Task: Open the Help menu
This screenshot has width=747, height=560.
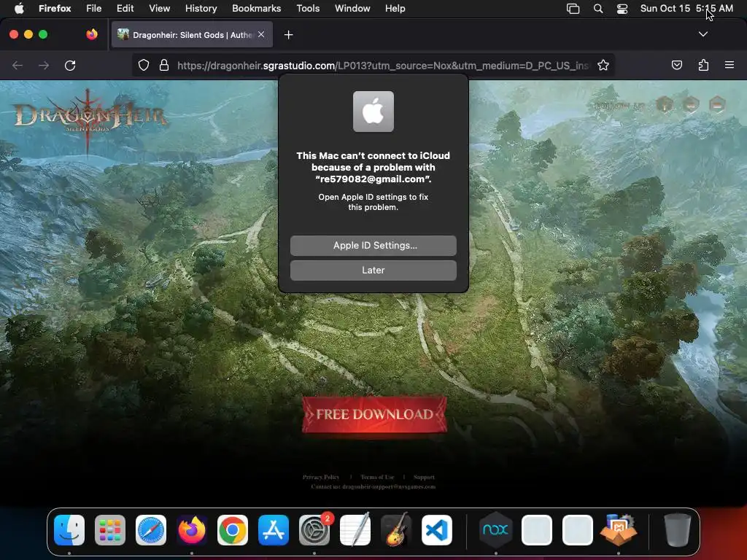Action: [395, 9]
